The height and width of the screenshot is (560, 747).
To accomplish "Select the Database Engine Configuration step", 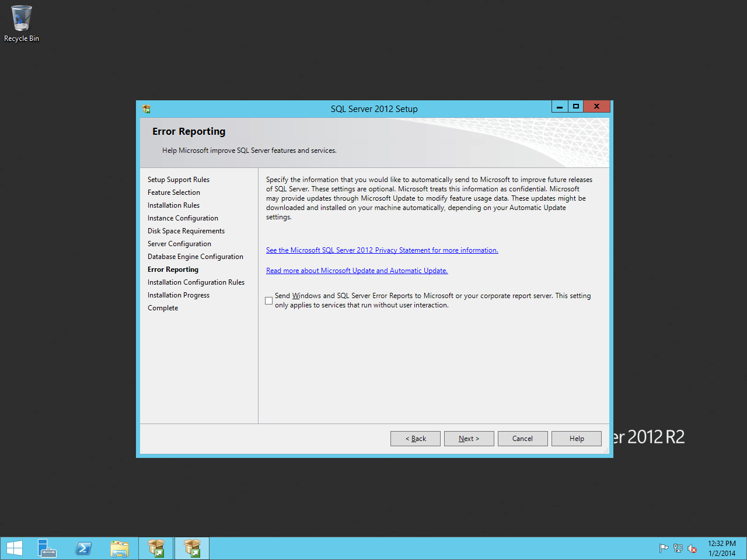I will click(x=196, y=257).
